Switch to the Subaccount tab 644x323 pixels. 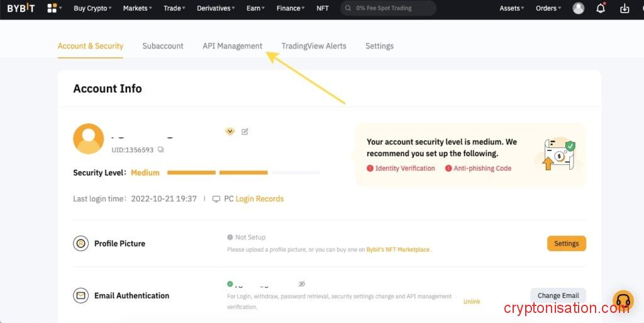coord(163,46)
